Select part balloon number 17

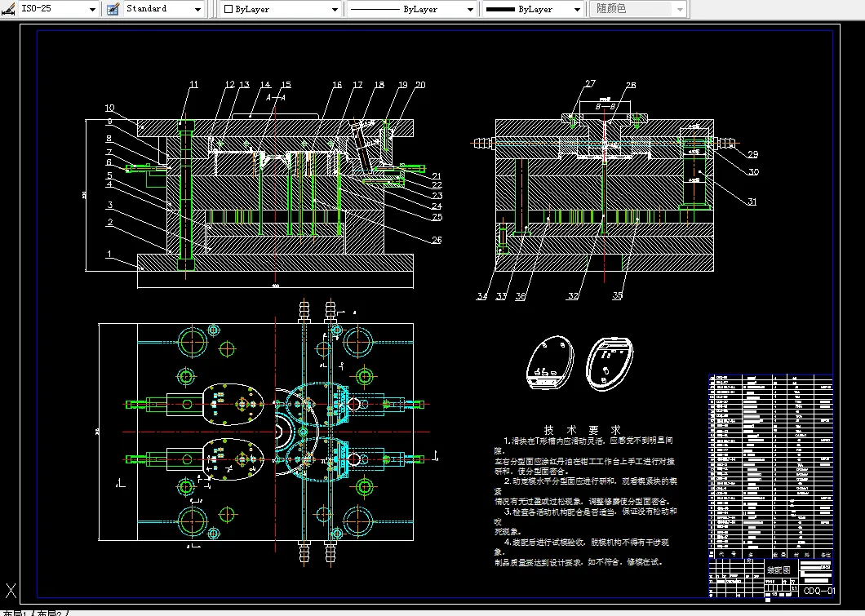pyautogui.click(x=357, y=84)
